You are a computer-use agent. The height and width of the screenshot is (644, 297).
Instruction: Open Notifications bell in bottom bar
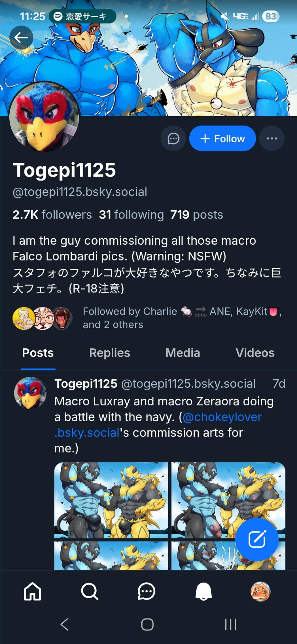[203, 592]
